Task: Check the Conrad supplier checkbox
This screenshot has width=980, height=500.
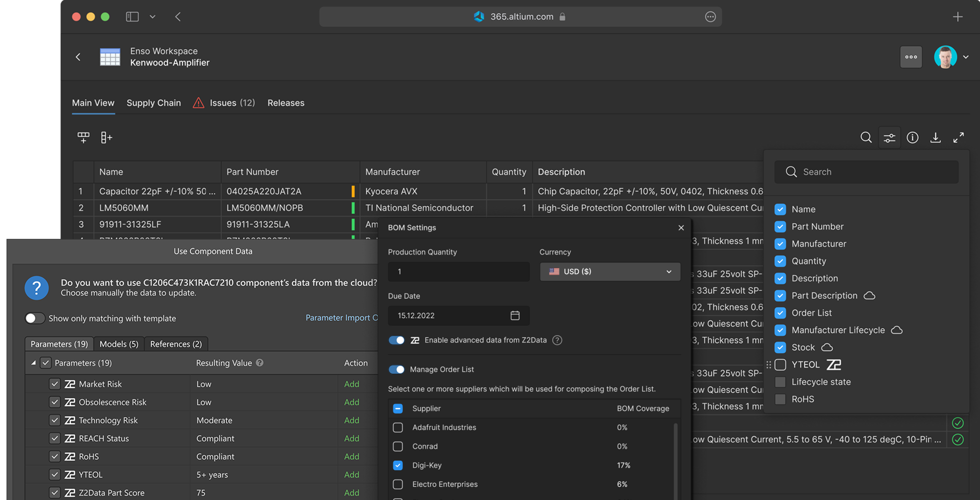Action: tap(398, 446)
